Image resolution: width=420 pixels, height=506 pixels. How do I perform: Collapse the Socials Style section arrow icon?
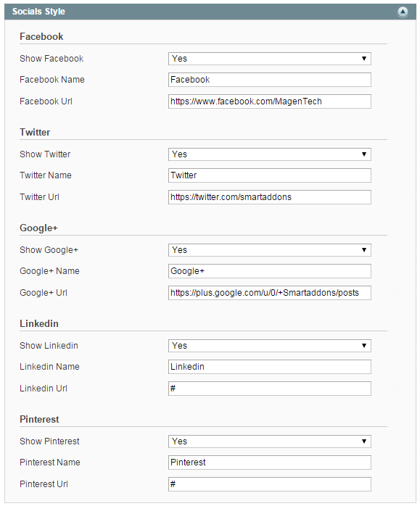pos(403,12)
